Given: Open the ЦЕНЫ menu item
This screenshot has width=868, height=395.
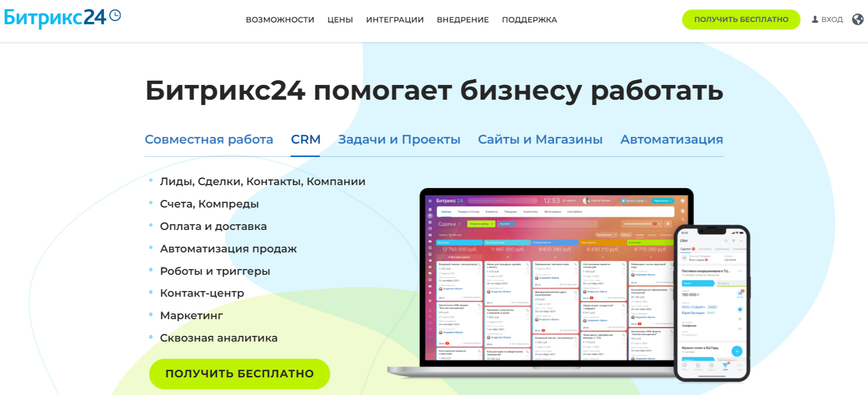Looking at the screenshot, I should [x=340, y=20].
